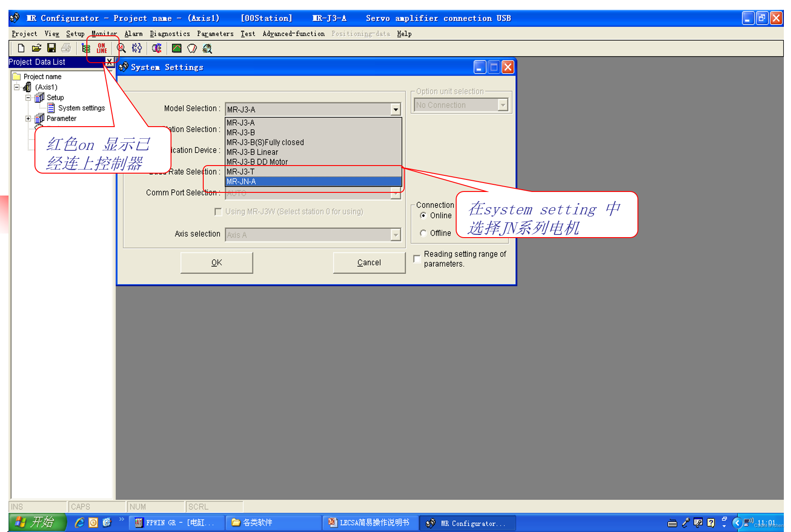Open the Advanced-function menu

point(294,34)
